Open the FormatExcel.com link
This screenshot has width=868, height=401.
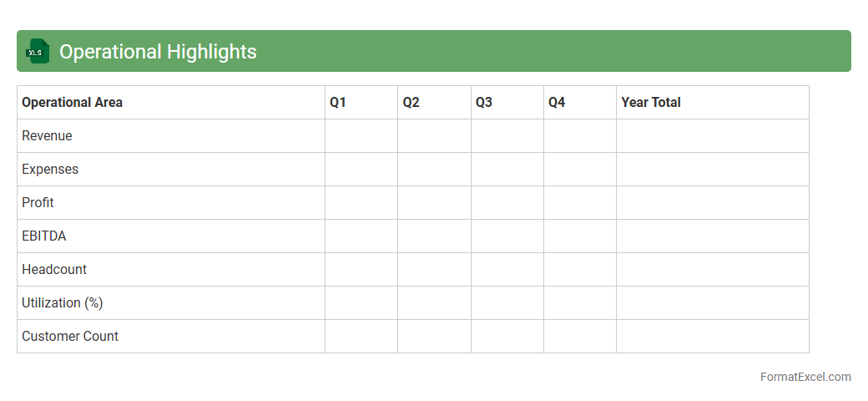(x=805, y=377)
